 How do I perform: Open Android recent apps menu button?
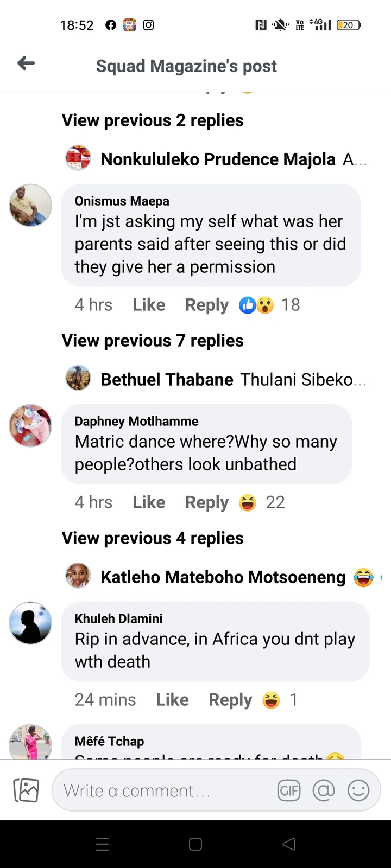coord(102,844)
